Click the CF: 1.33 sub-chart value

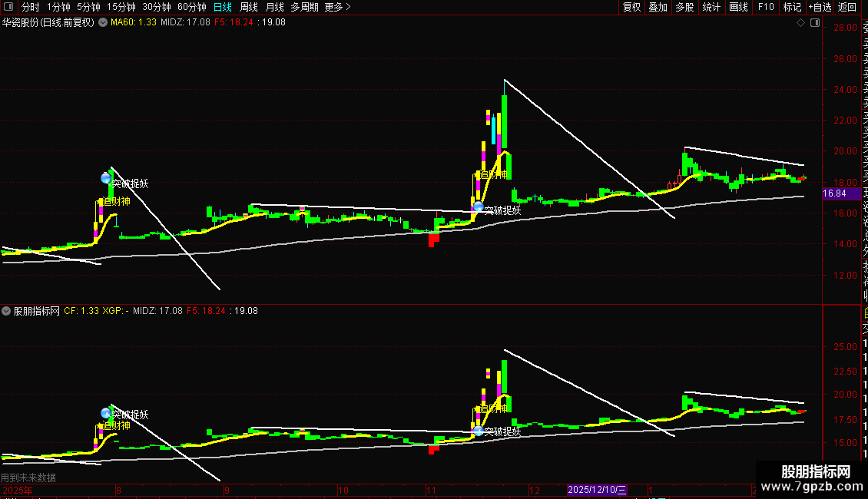click(81, 311)
